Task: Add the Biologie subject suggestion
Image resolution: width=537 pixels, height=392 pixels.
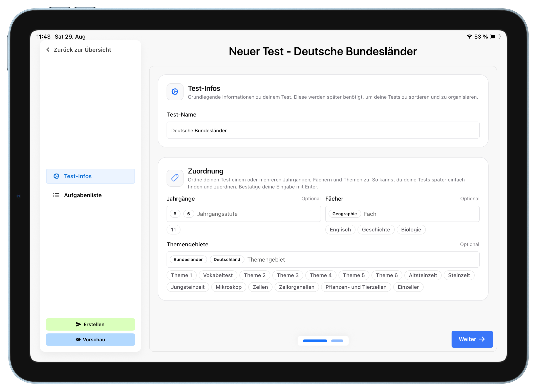Action: [x=411, y=229]
